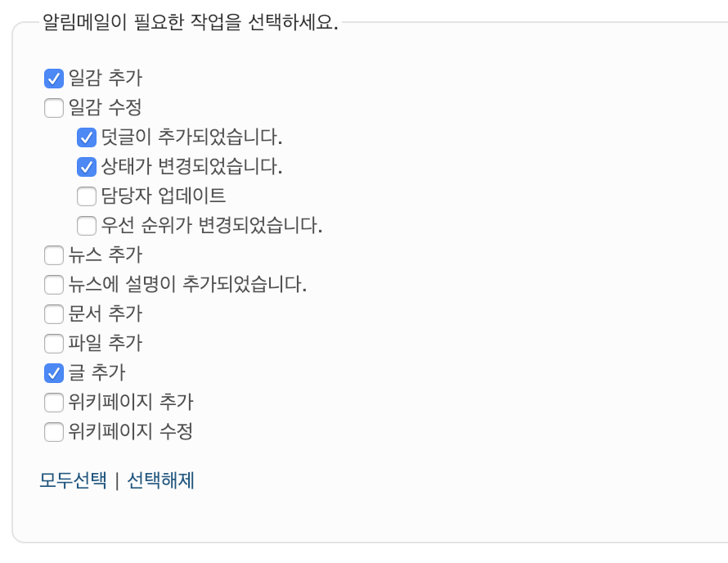Tick '우선 순위가 변경되었습니다.' checkbox
728x563 pixels.
[87, 225]
